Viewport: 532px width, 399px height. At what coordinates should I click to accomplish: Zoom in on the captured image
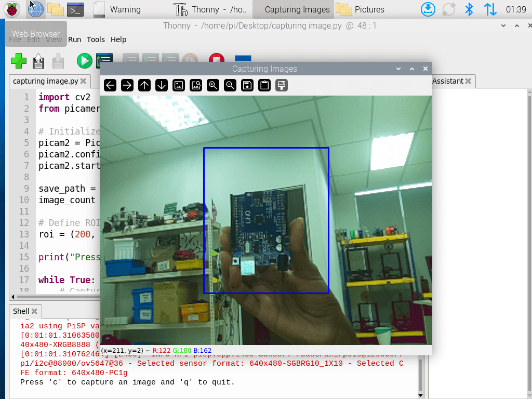tap(213, 85)
